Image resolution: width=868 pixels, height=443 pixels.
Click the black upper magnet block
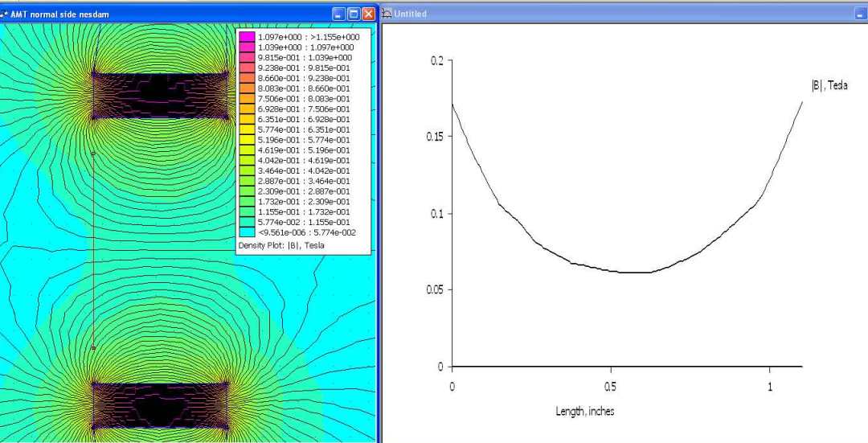pos(160,95)
